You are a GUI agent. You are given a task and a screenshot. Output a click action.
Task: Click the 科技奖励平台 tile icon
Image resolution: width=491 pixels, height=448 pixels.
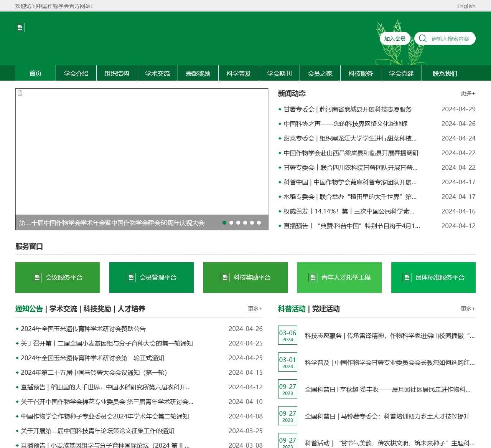pos(225,277)
